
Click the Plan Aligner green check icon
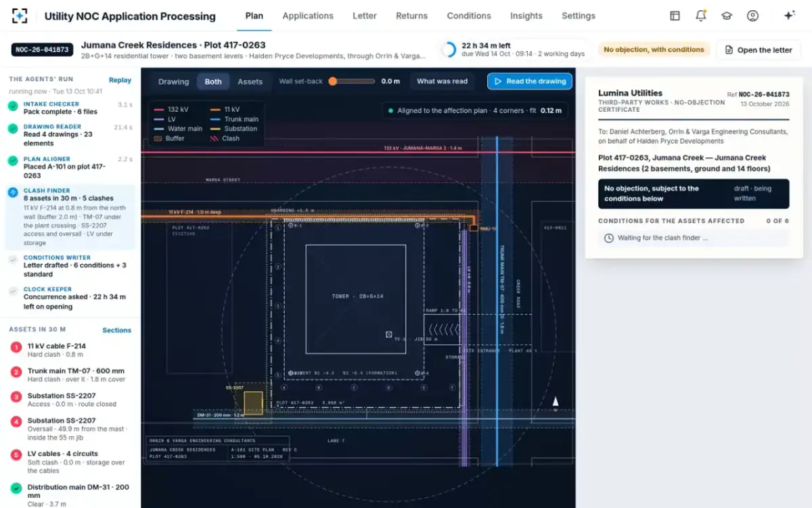point(13,161)
